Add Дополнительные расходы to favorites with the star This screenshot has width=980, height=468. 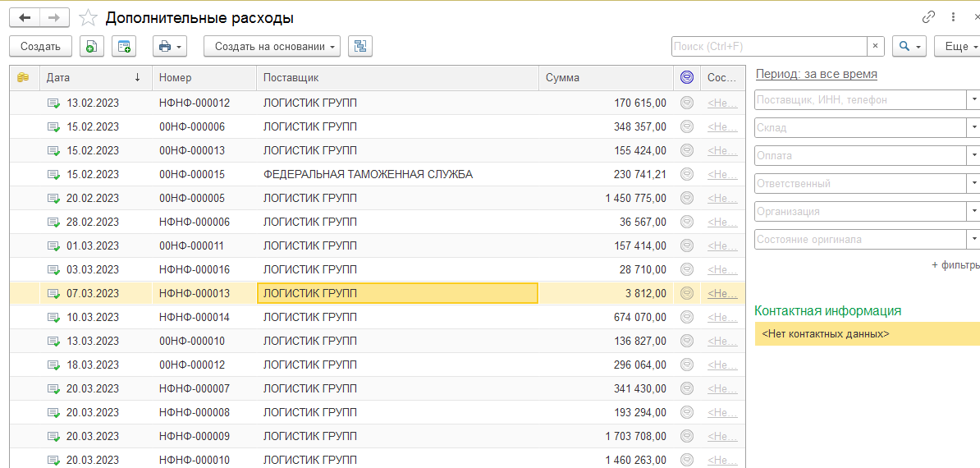click(x=88, y=18)
